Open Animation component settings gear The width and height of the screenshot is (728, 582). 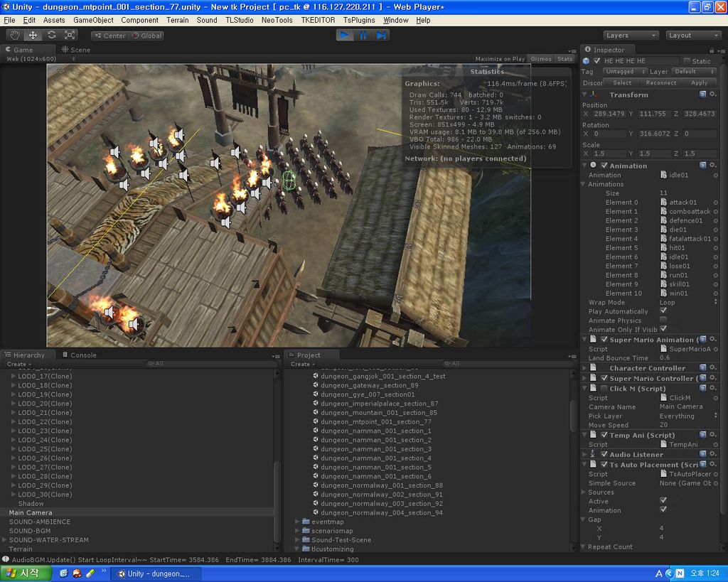[x=712, y=166]
